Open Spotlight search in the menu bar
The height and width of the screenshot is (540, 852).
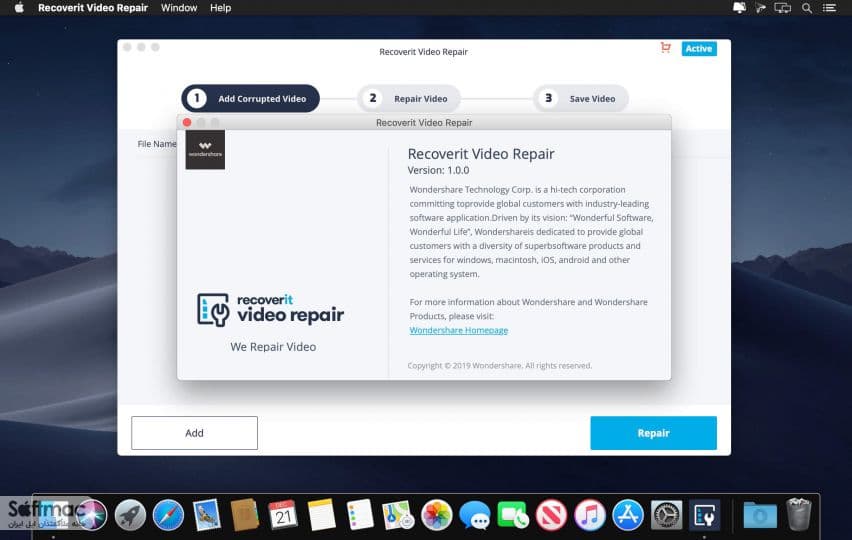pos(807,8)
